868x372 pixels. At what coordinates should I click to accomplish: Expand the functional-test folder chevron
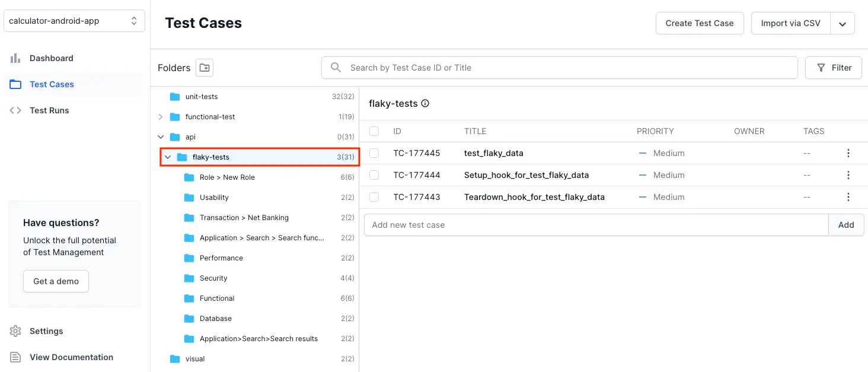(161, 117)
